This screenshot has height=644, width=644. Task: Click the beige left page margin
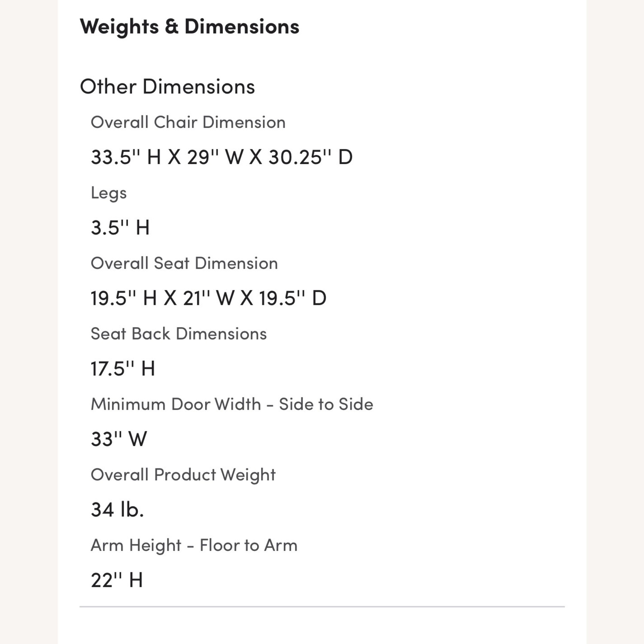(x=28, y=322)
